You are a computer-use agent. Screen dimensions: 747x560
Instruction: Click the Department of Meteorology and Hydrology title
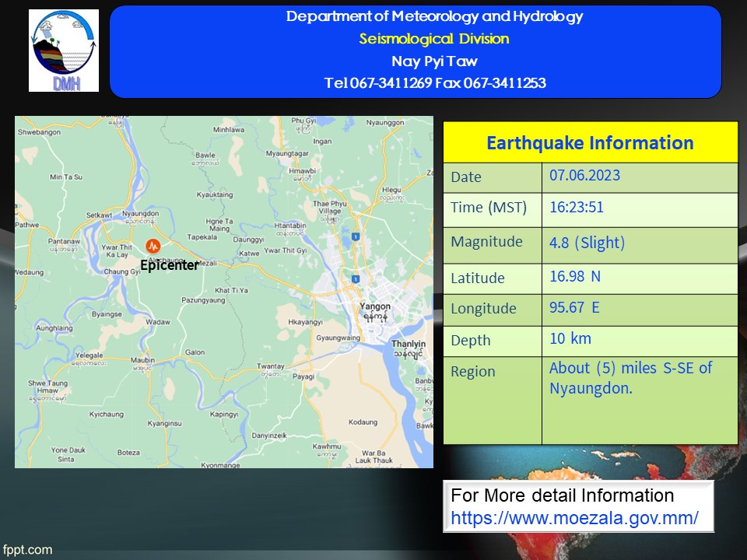[x=434, y=16]
